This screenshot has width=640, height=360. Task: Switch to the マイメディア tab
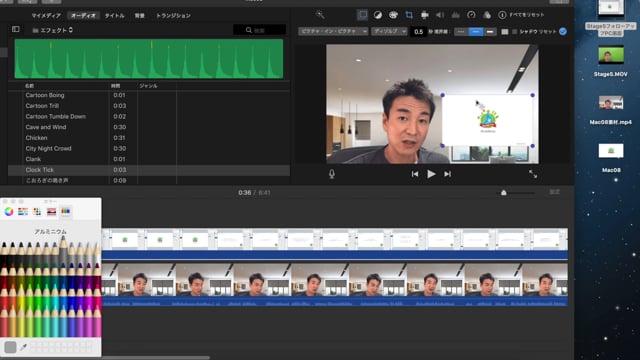pyautogui.click(x=46, y=16)
